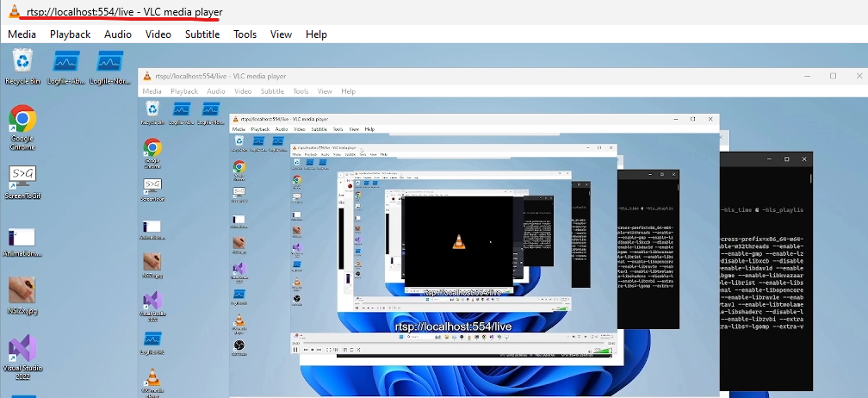Select the large Logfile-Nor... desktop icon
868x398 pixels.
[109, 66]
